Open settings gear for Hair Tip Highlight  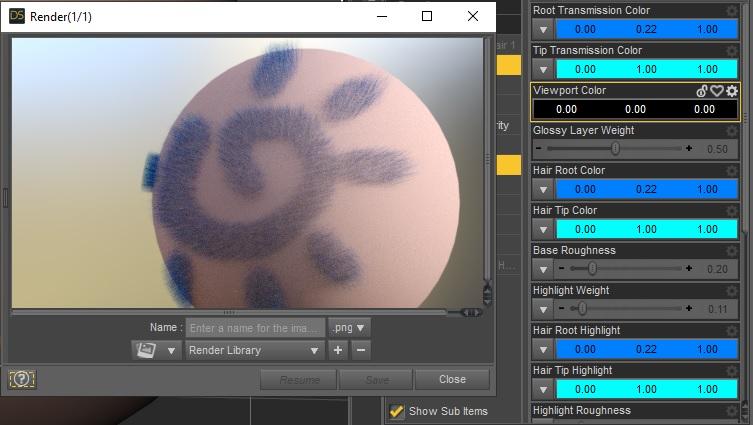(731, 371)
